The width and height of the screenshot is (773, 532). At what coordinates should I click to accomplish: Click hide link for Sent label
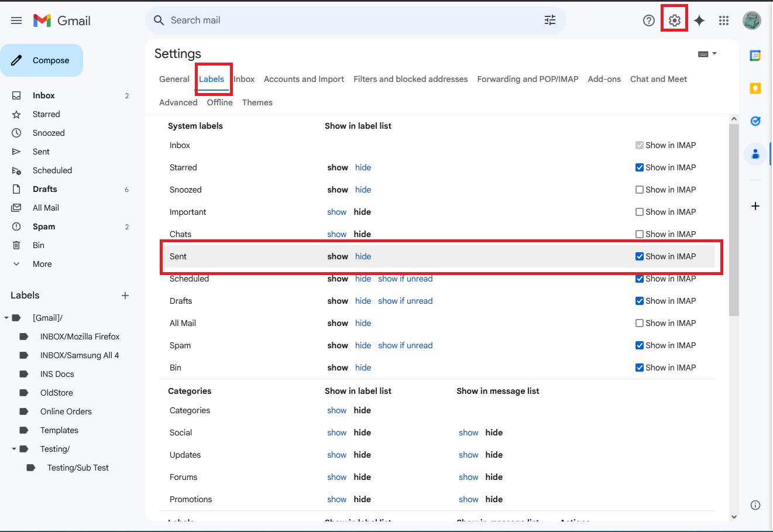[363, 256]
